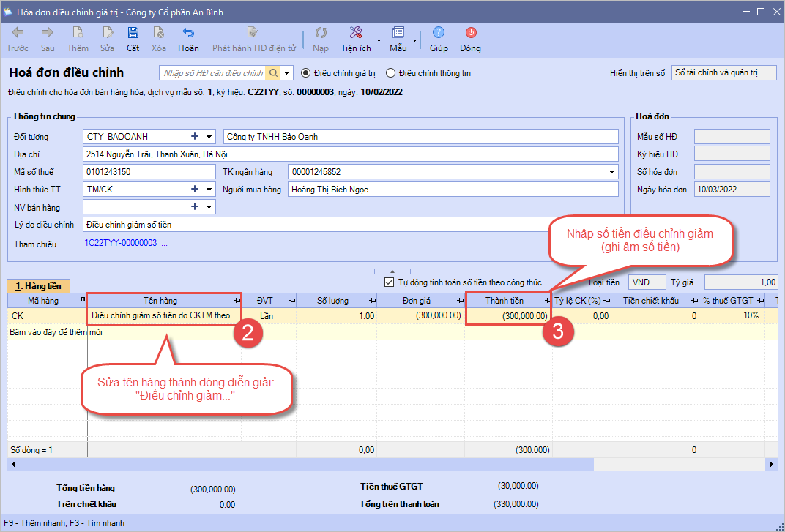
Task: Click the Đóng close icon in toolbar
Action: 470,33
